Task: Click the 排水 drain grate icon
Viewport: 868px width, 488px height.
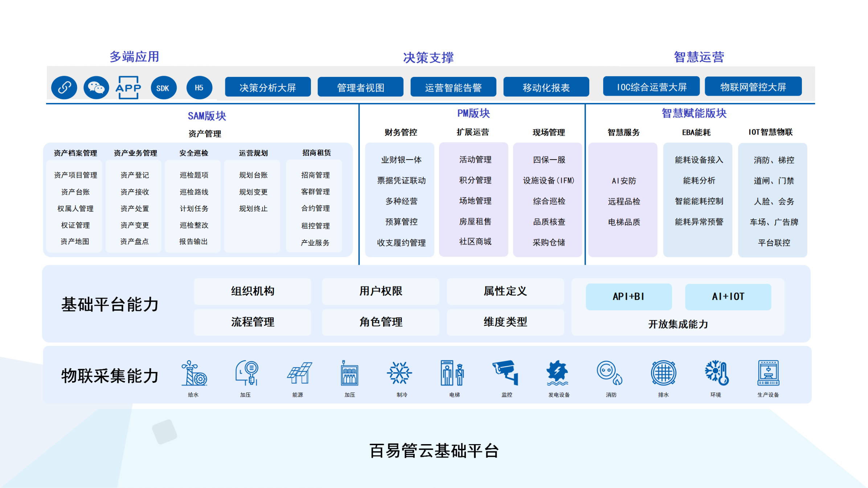Action: click(663, 373)
